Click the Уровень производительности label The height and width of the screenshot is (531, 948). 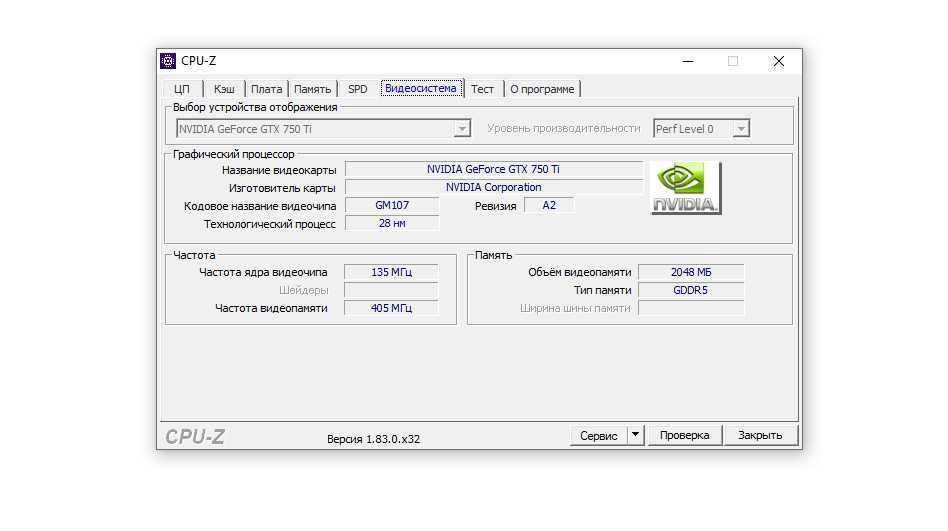click(x=563, y=128)
